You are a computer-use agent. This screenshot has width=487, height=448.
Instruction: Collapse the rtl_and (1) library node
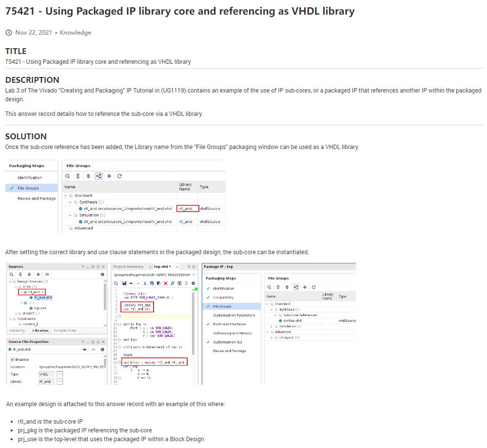(21, 292)
